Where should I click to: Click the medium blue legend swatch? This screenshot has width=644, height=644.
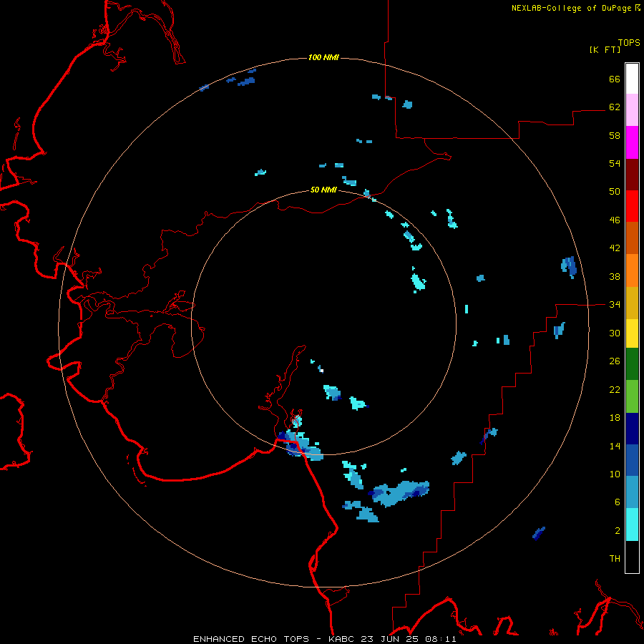click(x=632, y=460)
